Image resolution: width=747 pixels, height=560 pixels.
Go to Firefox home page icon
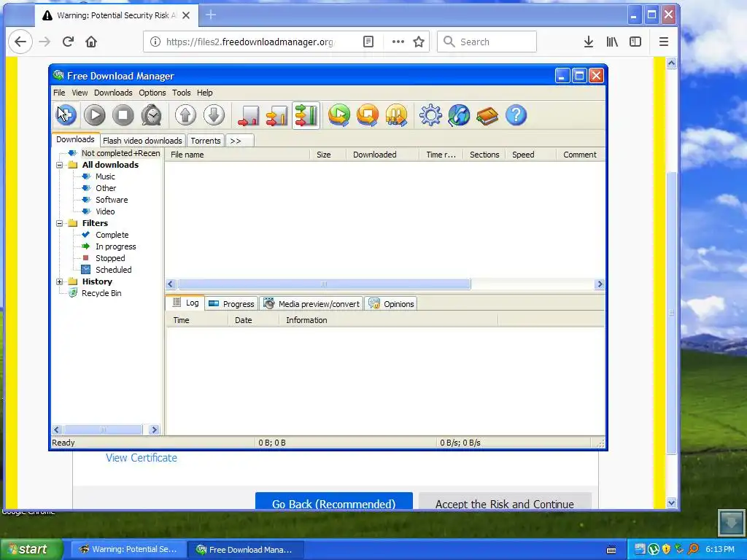point(91,42)
